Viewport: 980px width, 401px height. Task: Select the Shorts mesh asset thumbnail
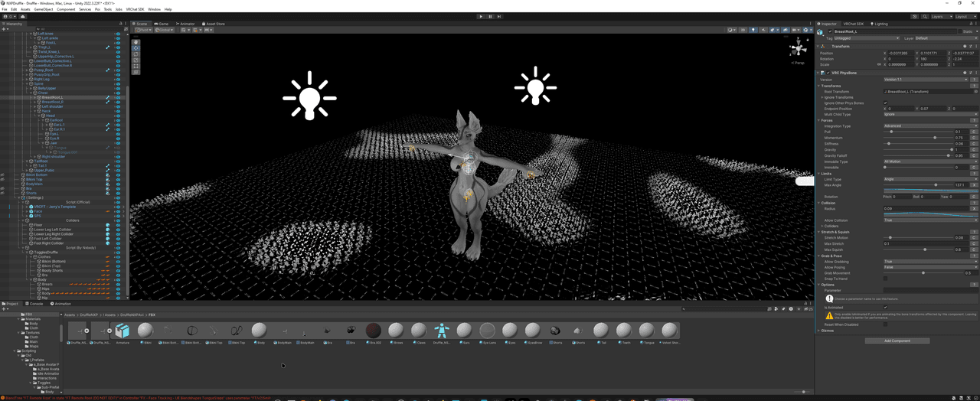pyautogui.click(x=555, y=330)
